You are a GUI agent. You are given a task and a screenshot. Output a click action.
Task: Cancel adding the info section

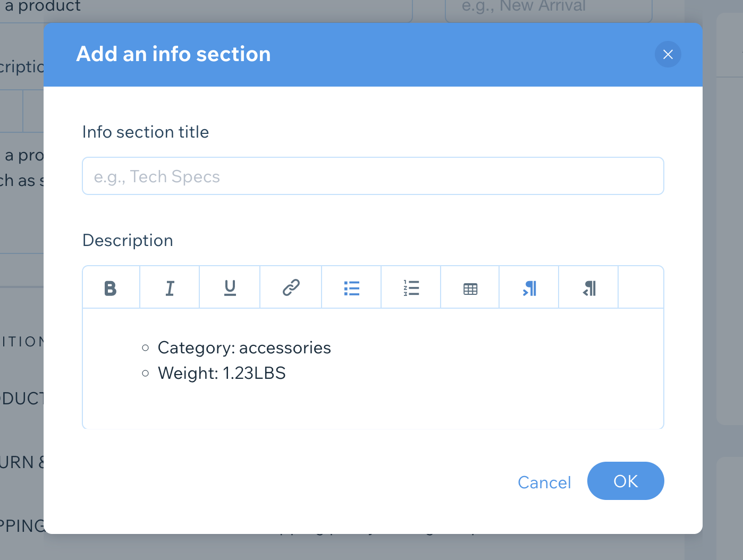point(544,482)
